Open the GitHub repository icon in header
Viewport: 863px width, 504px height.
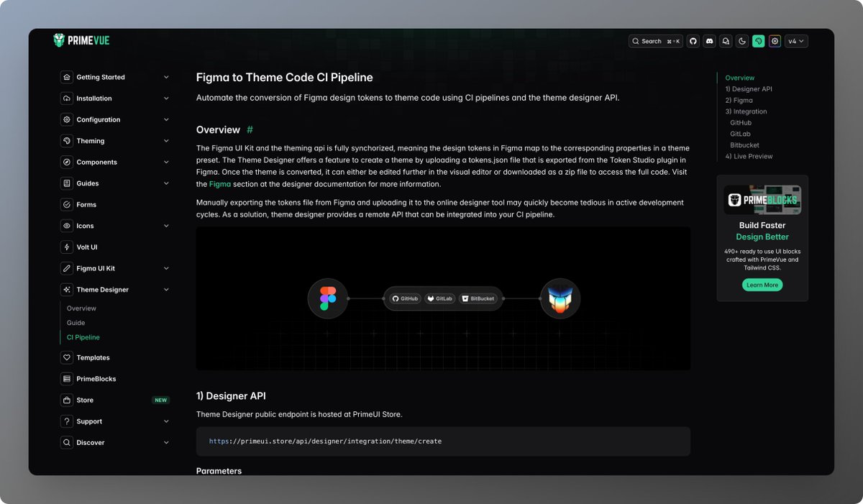[x=693, y=41]
